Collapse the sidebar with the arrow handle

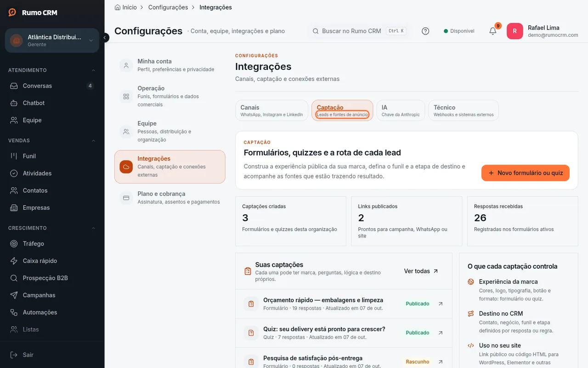105,38
